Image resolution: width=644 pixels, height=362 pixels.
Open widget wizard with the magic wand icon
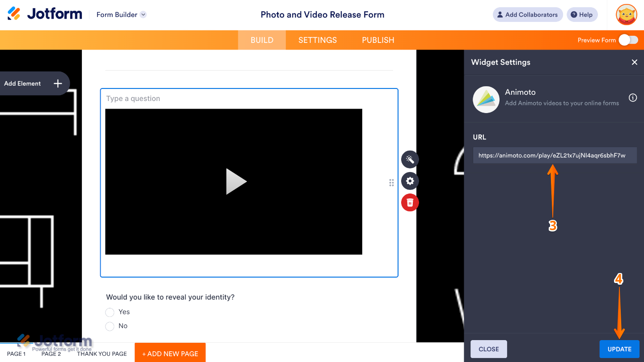pos(410,160)
